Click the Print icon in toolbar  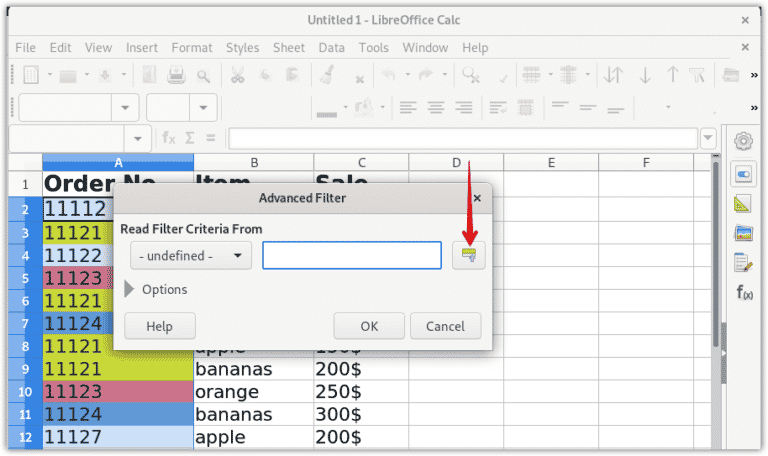pyautogui.click(x=177, y=76)
